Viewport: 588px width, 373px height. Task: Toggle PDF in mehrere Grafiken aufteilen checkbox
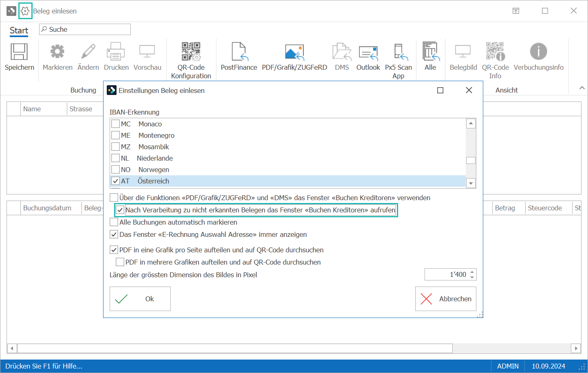(x=120, y=262)
